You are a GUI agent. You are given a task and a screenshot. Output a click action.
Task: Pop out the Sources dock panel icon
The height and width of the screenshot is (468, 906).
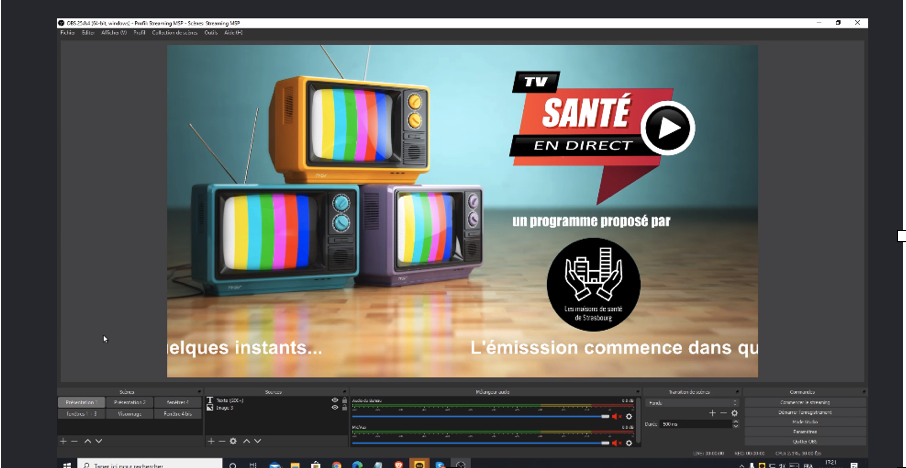pyautogui.click(x=345, y=392)
